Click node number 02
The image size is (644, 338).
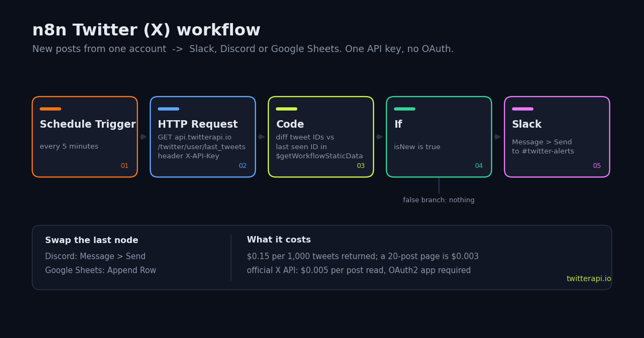(x=243, y=166)
